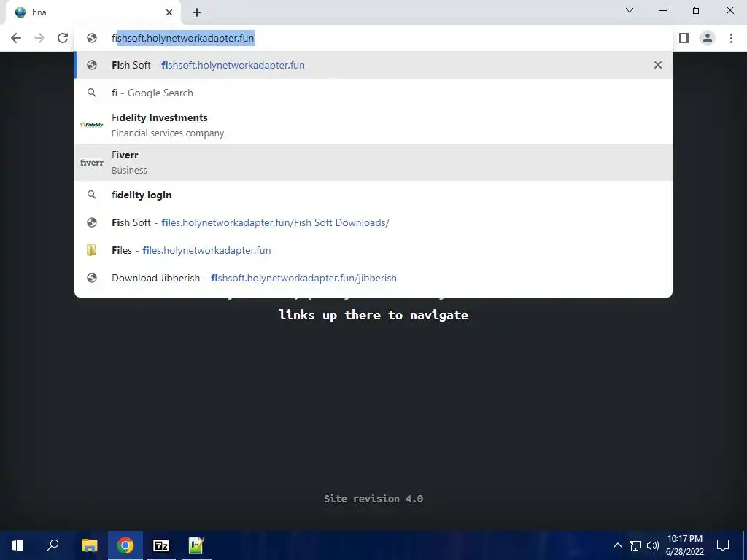
Task: Select the Fish Soft fishsoft.holynetworkadapter.fun suggestion
Action: coord(373,65)
